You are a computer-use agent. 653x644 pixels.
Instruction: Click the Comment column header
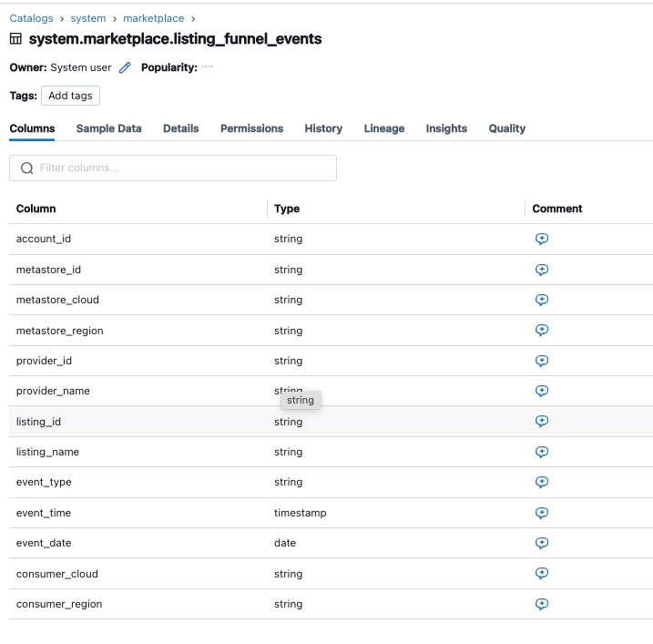coord(557,209)
